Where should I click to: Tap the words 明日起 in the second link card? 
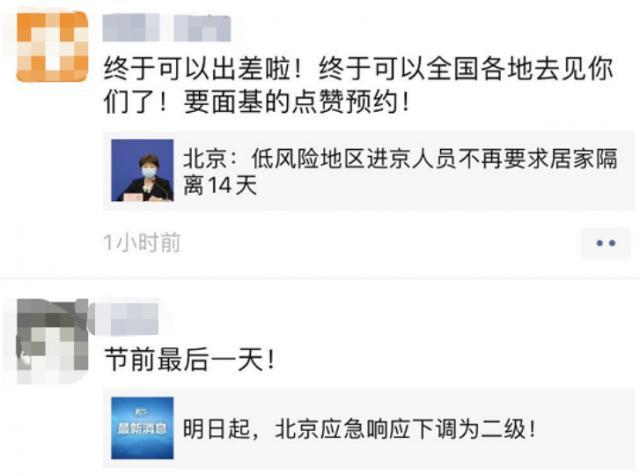point(217,429)
